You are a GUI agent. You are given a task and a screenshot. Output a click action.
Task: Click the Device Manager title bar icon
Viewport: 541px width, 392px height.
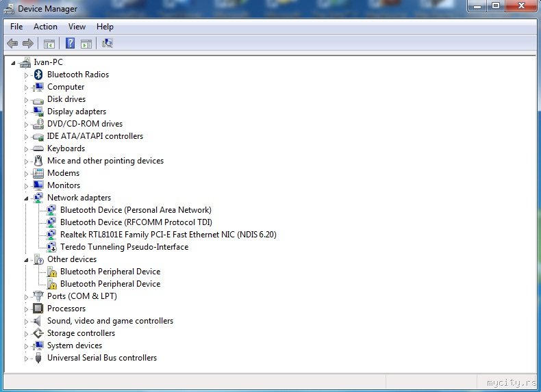tap(9, 9)
